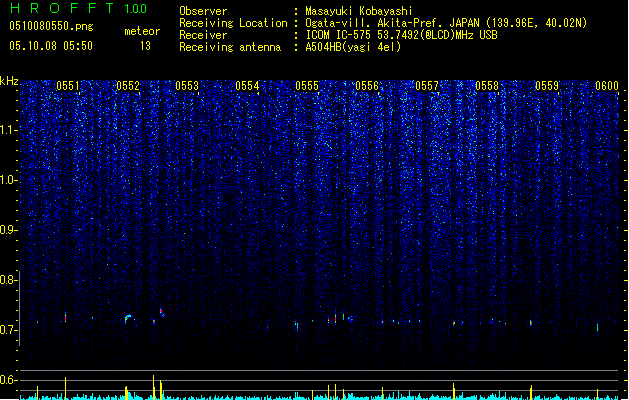Click the curved meteor echo after 0552
629x400 pixels.
click(128, 319)
